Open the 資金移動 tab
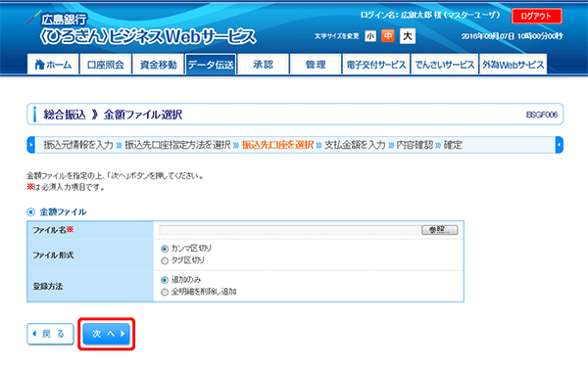 tap(158, 65)
